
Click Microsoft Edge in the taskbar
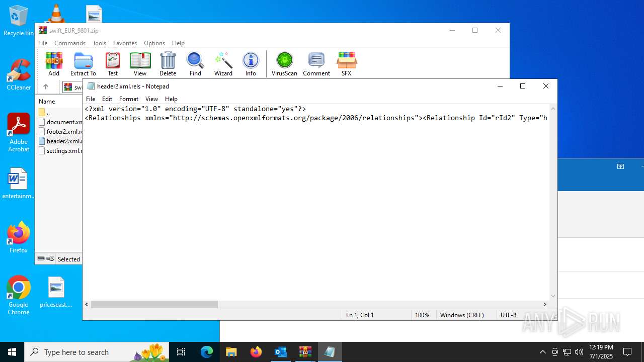(x=207, y=352)
